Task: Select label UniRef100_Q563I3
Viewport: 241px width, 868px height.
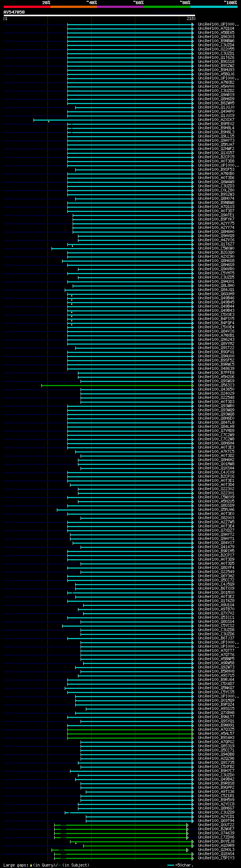Action: point(216,385)
